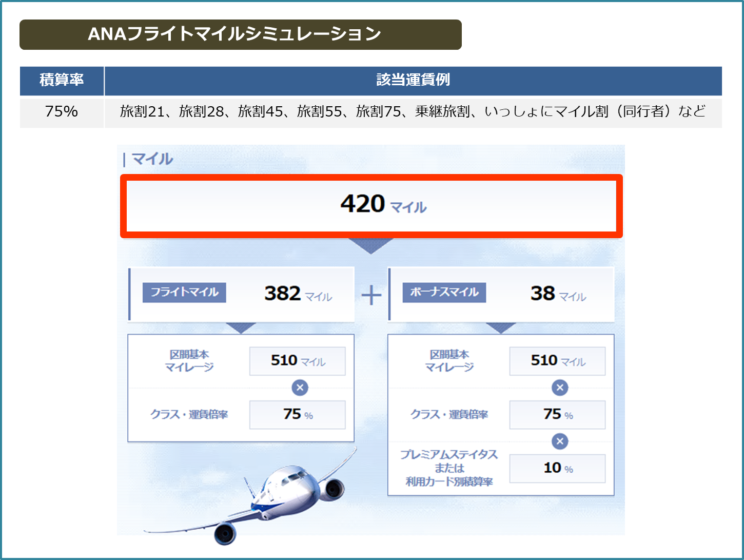
Task: Click 区間基本マイレージ label under bonus miles
Action: coord(449,361)
